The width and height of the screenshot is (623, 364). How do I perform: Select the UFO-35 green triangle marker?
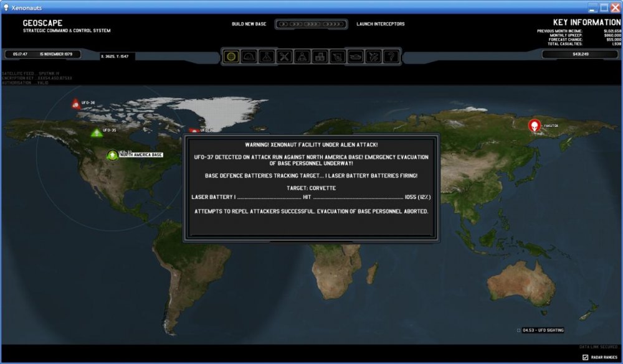97,133
